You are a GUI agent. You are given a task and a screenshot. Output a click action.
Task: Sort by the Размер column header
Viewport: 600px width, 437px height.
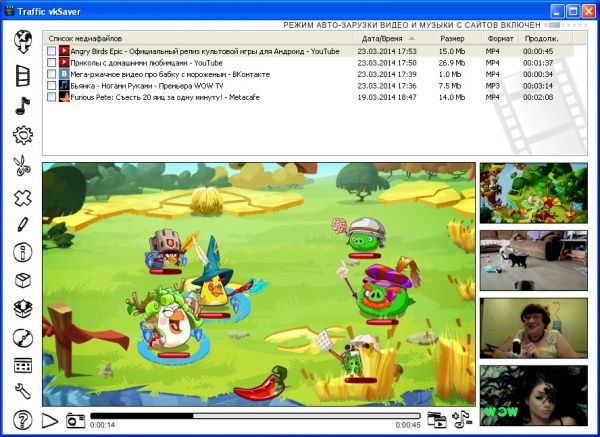click(x=458, y=38)
